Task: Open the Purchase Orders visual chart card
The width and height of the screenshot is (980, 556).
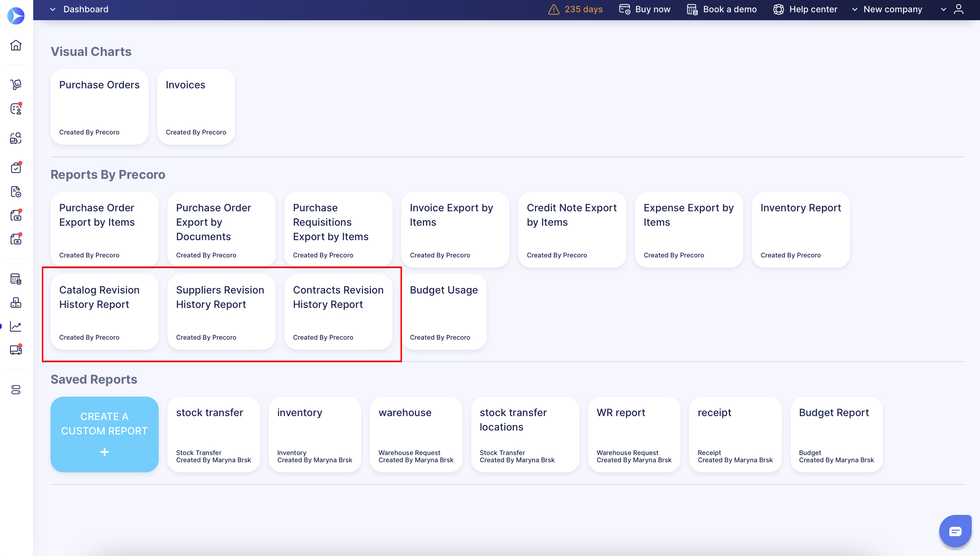Action: tap(99, 106)
